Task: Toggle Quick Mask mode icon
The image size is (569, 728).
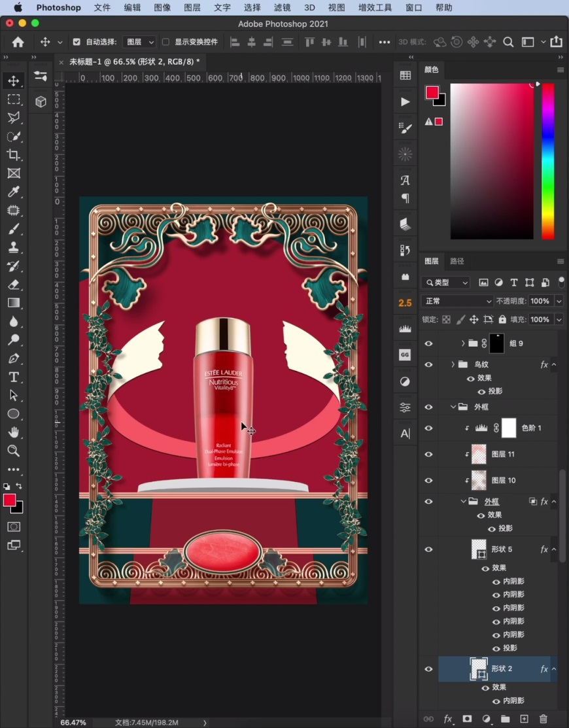Action: 14,527
